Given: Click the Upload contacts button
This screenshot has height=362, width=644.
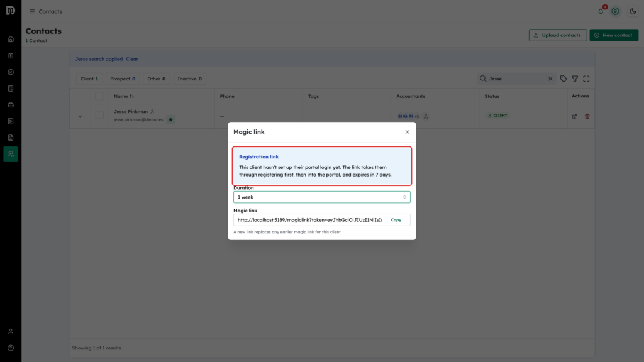Looking at the screenshot, I should tap(558, 35).
